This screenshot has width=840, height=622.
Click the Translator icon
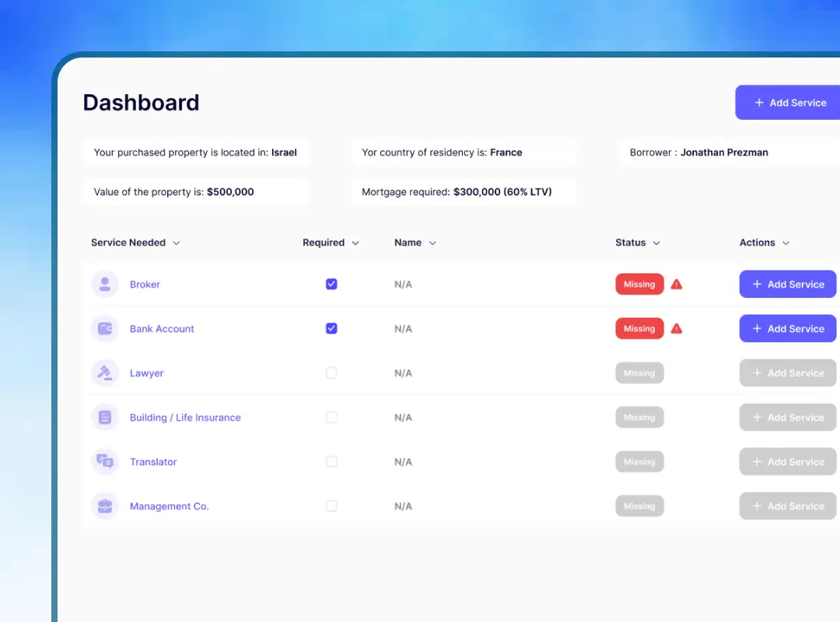104,461
